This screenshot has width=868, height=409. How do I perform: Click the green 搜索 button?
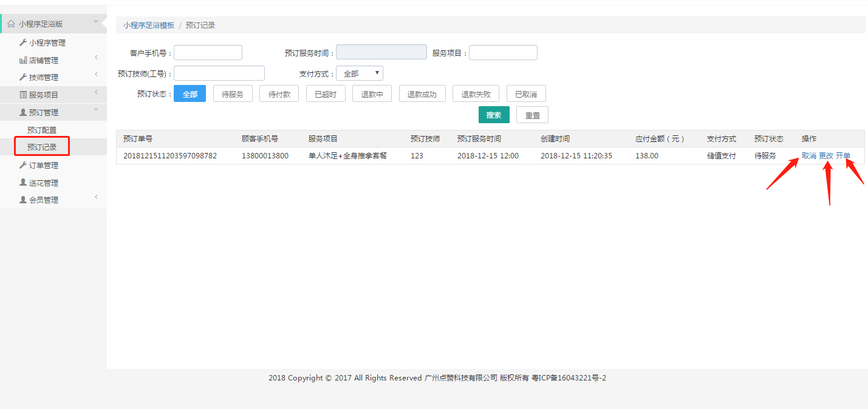(x=494, y=115)
